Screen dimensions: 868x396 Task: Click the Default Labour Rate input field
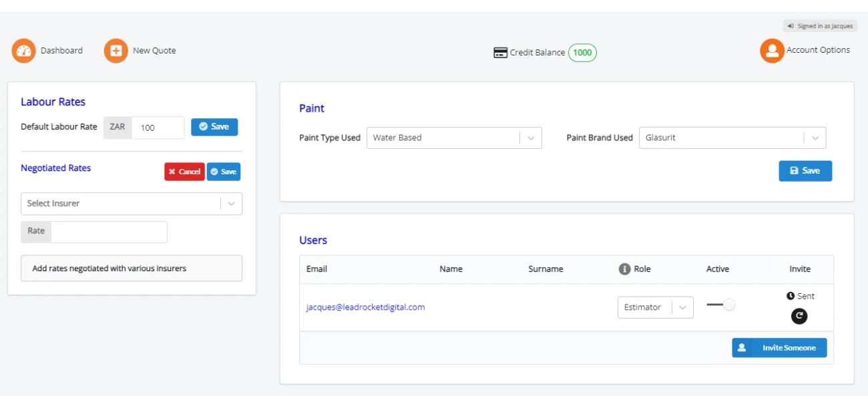point(158,128)
